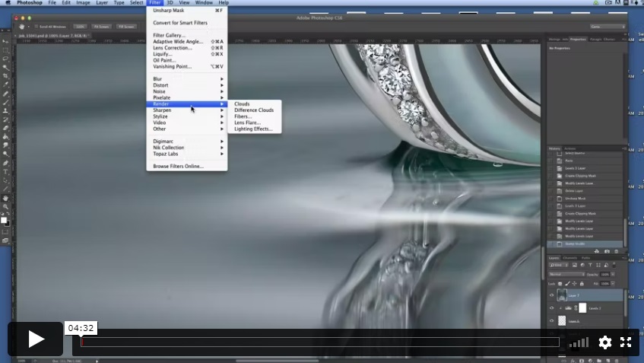The image size is (644, 363).
Task: Open Hand tool preset picker arrow
Action: 28,27
